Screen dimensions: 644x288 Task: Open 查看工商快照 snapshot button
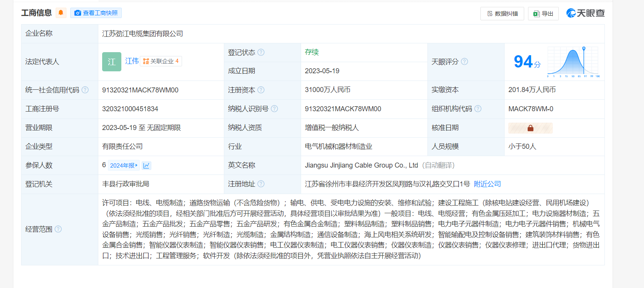pos(96,13)
